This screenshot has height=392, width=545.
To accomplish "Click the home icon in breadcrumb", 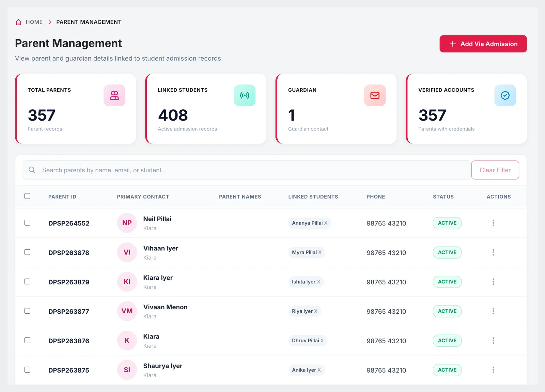I will 19,22.
